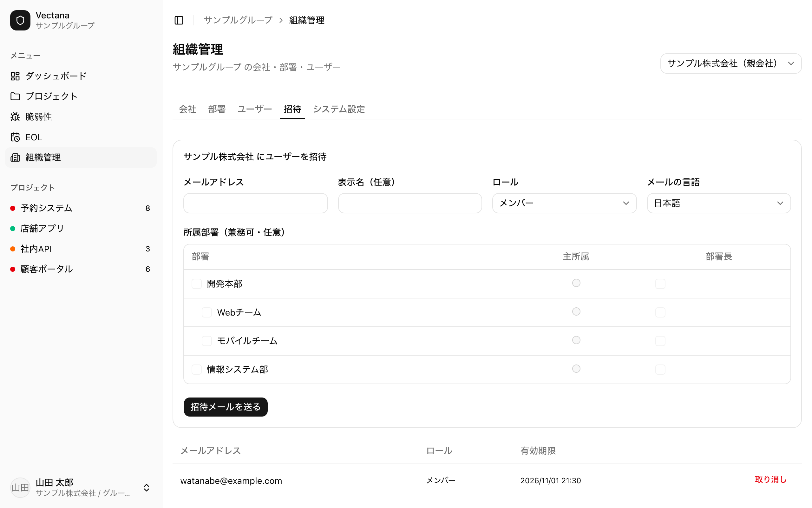
Task: Click the EOL calendar-clock icon
Action: pos(15,137)
